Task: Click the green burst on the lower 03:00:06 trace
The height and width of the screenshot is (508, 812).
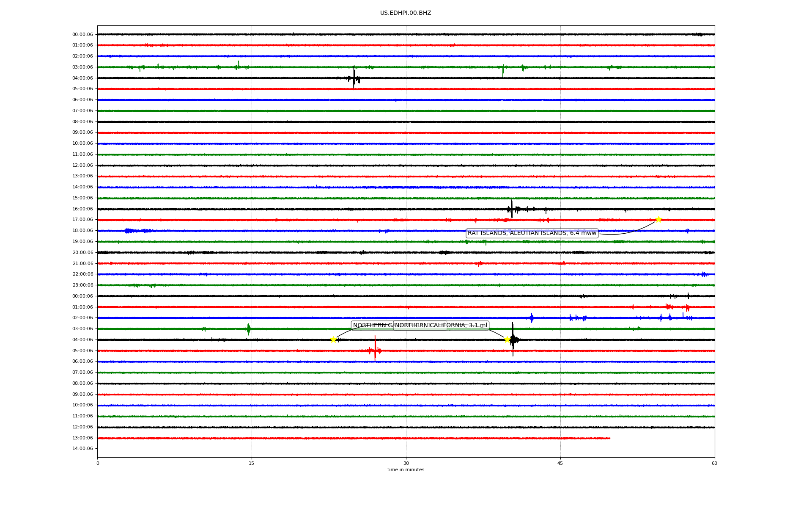Action: (248, 329)
